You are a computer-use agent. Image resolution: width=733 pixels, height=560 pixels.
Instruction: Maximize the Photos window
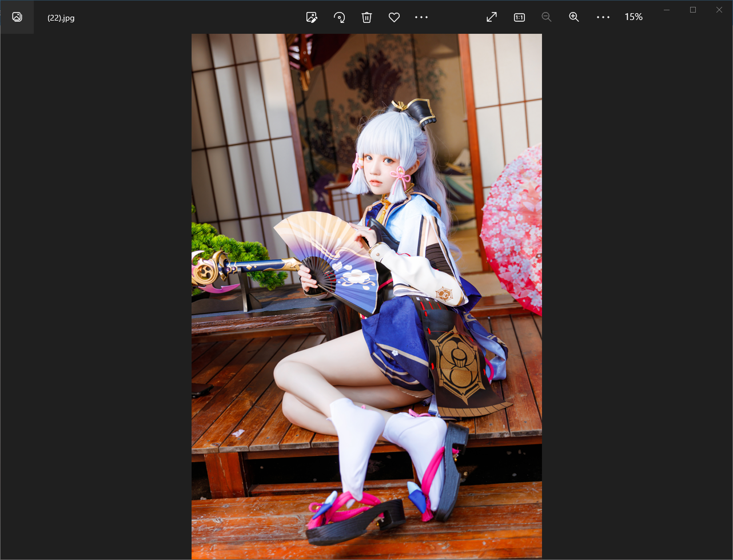point(693,10)
